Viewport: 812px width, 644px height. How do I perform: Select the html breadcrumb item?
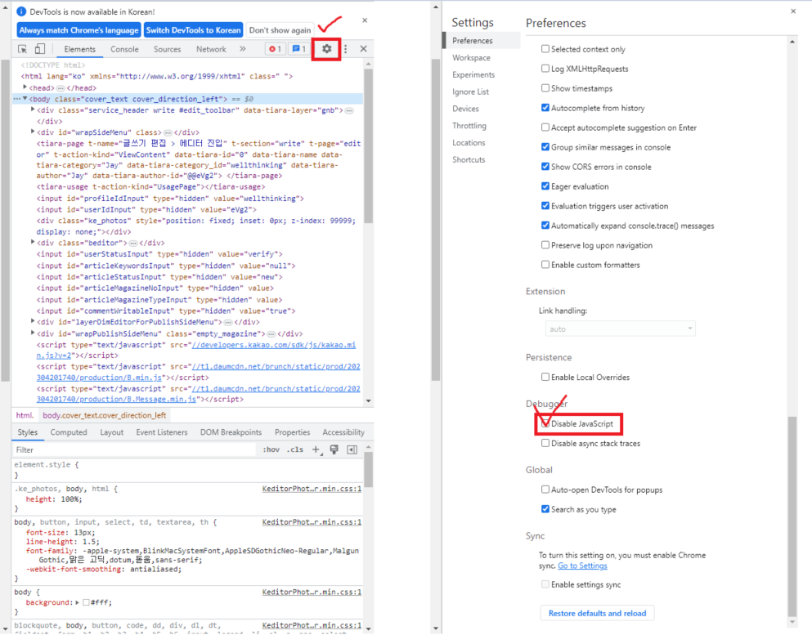coord(25,415)
